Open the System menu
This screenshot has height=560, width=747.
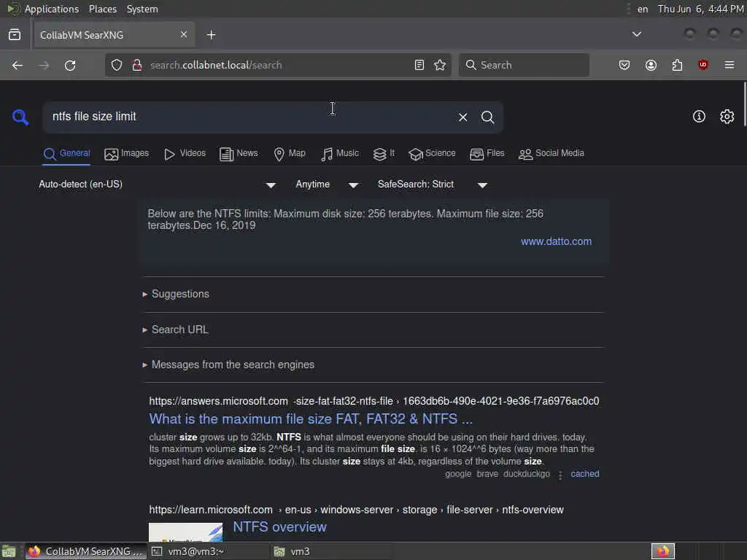[x=142, y=9]
